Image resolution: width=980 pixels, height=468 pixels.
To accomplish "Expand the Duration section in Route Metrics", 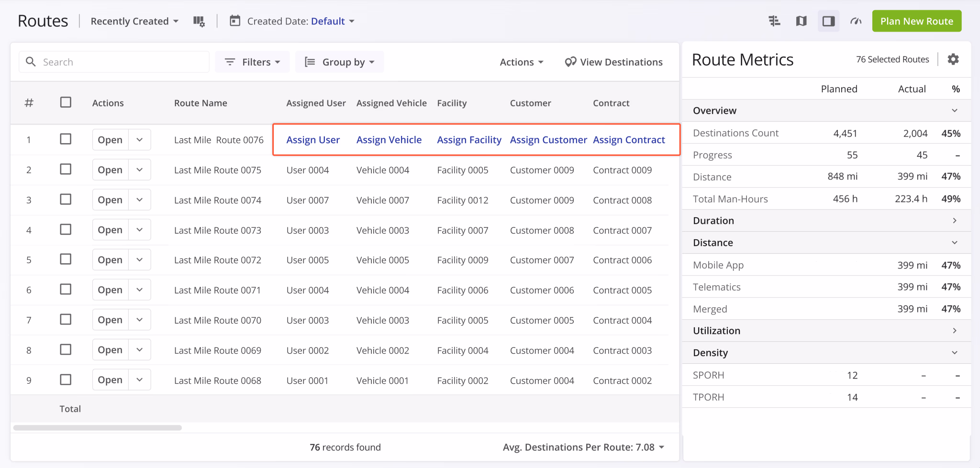I will tap(955, 220).
